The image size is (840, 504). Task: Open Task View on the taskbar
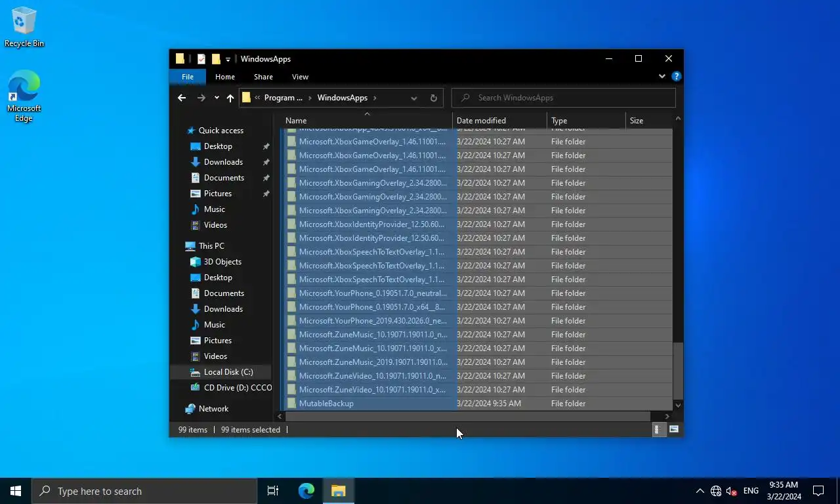tap(273, 491)
